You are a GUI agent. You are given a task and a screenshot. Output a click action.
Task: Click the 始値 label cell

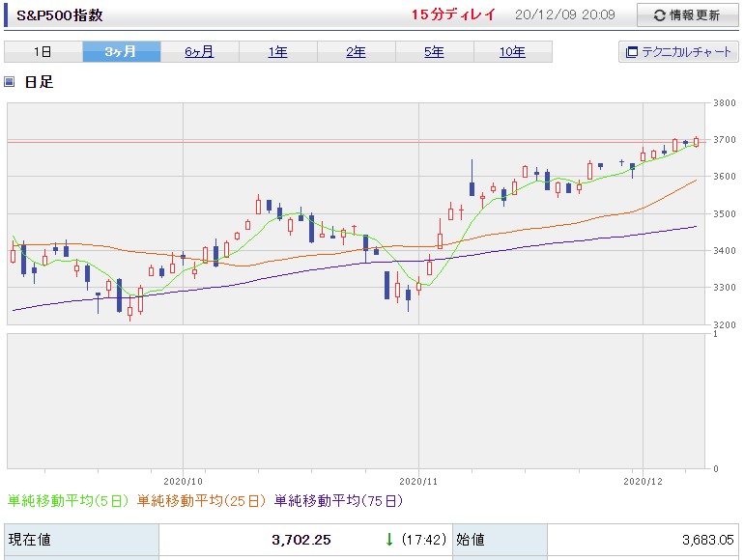coord(501,540)
